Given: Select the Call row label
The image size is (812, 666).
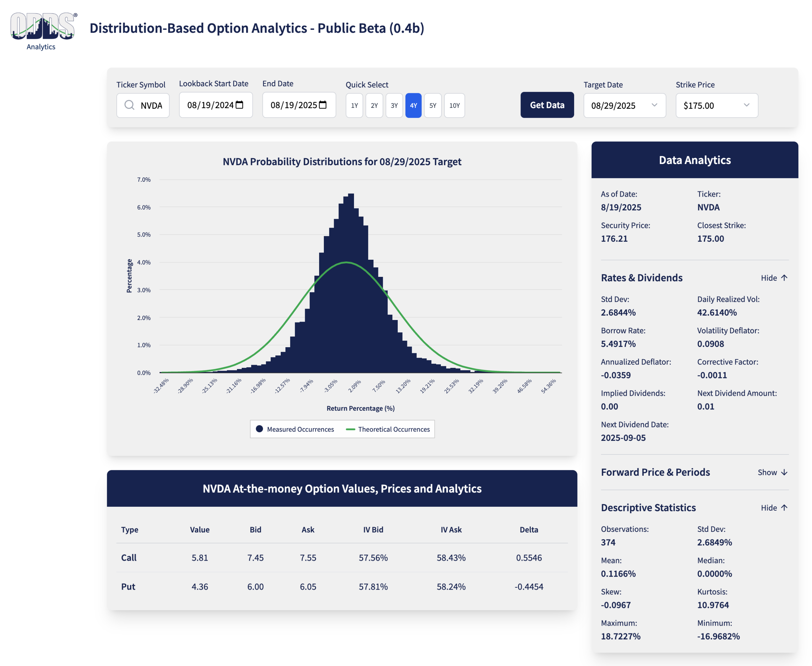Looking at the screenshot, I should click(129, 558).
